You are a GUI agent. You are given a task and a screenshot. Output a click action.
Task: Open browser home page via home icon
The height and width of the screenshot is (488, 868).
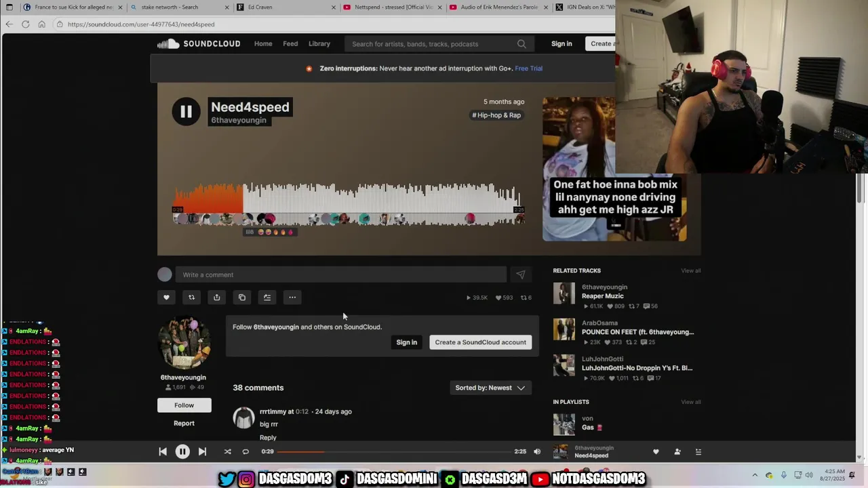[41, 24]
